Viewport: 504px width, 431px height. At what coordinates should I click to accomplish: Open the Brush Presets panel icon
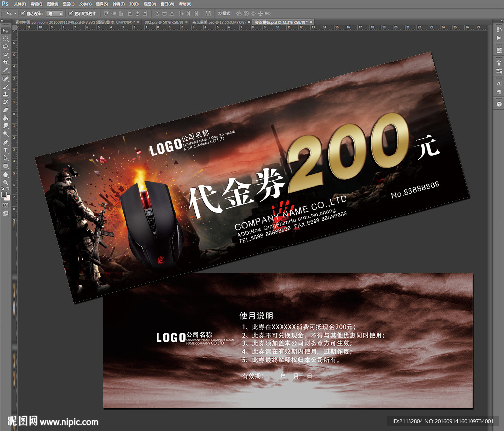(499, 62)
